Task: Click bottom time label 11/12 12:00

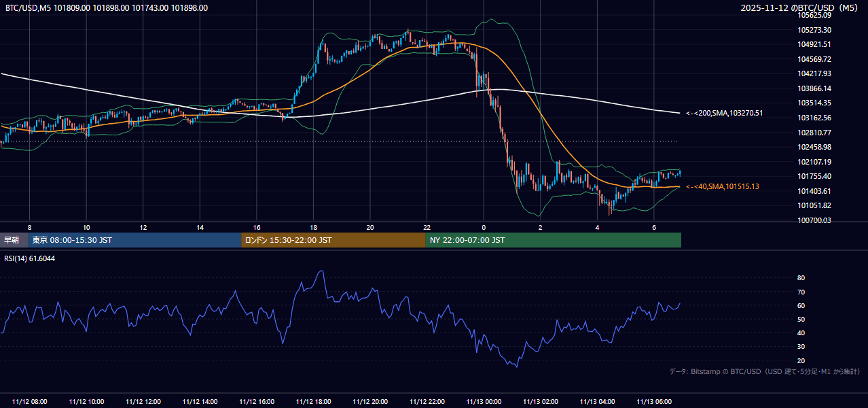Action: coord(143,402)
